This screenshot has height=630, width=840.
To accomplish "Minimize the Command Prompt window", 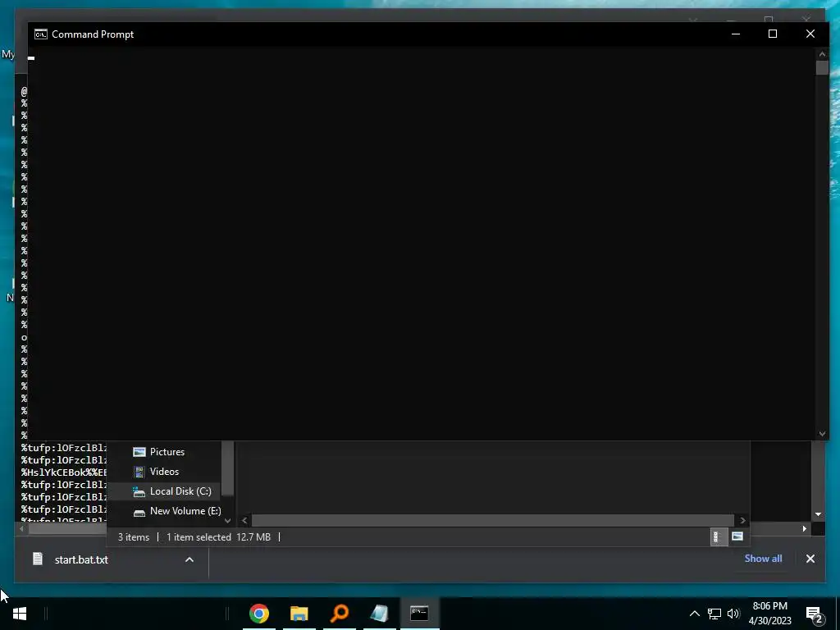I will click(x=736, y=34).
